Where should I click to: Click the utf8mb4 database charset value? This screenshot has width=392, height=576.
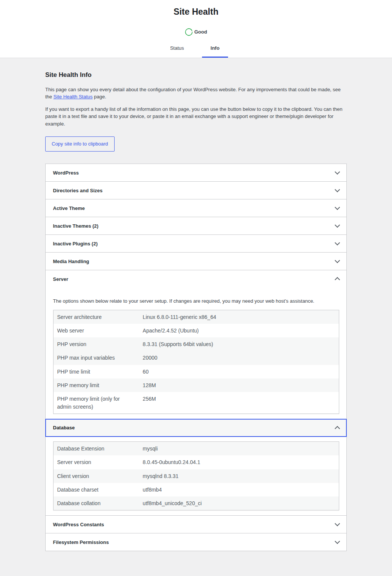[x=152, y=490]
